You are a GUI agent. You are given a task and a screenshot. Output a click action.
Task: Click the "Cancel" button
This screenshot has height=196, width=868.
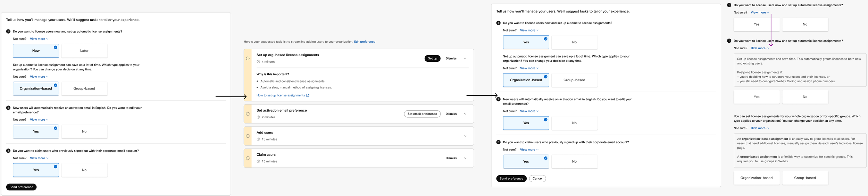pyautogui.click(x=537, y=179)
